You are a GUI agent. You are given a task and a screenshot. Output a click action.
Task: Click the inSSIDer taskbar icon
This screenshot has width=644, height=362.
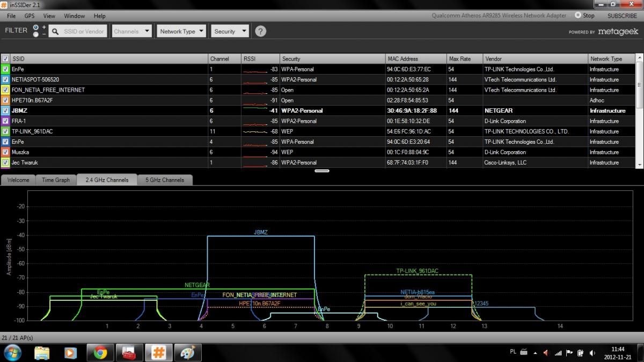158,352
